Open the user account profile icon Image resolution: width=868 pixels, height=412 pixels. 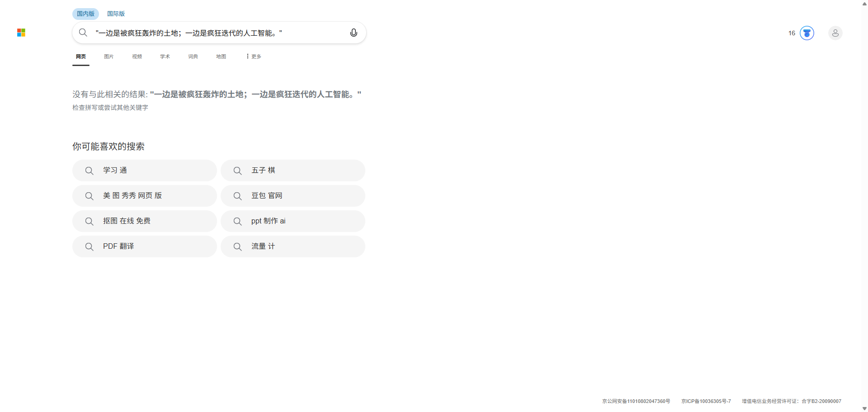[835, 33]
